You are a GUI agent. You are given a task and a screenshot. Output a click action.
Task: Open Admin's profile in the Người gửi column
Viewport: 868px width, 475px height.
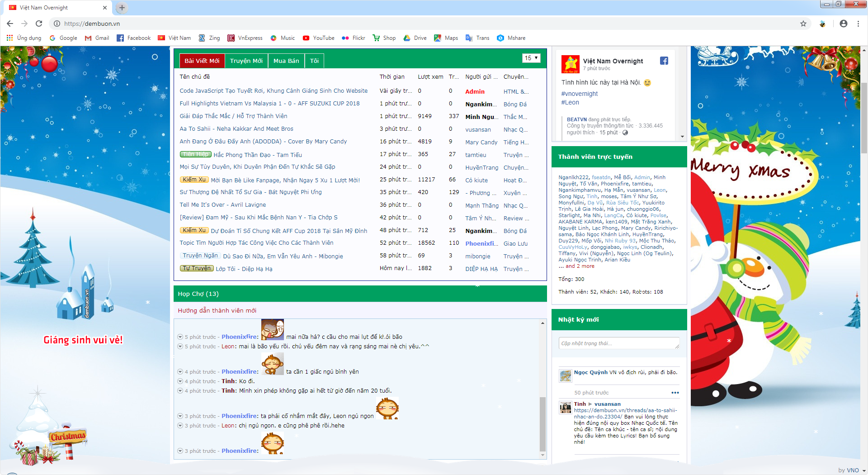click(475, 92)
